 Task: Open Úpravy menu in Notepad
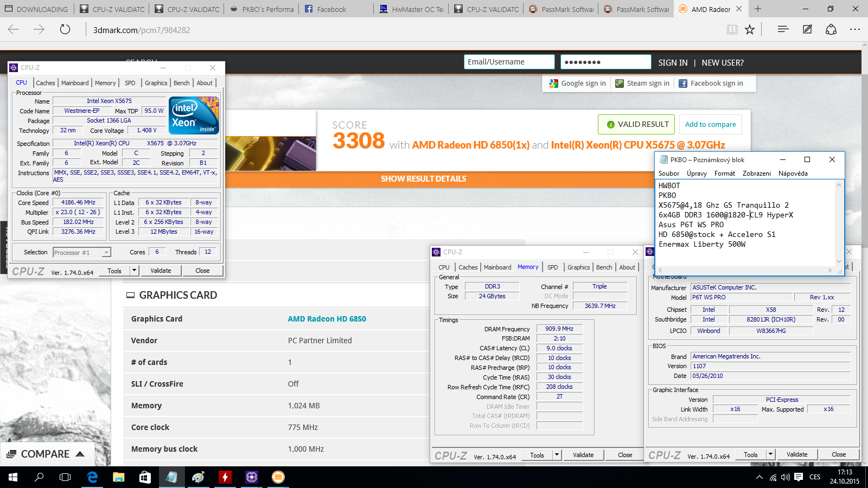pyautogui.click(x=697, y=174)
